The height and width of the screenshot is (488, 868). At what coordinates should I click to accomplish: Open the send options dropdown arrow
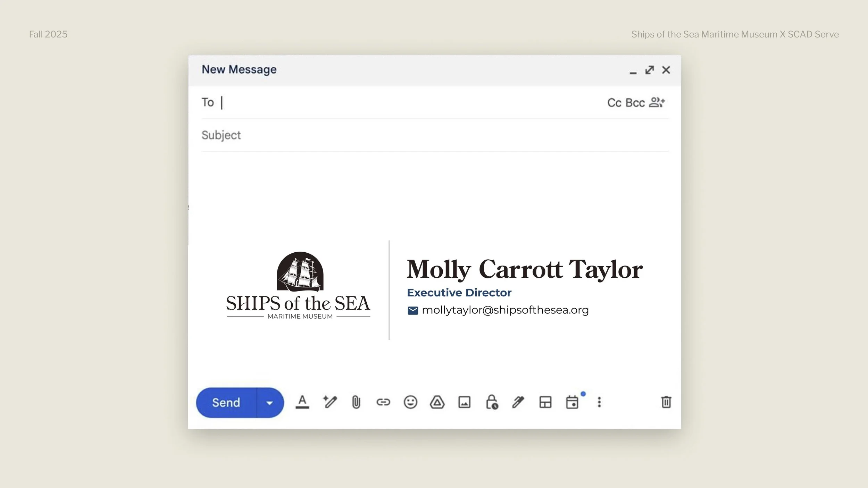click(x=270, y=403)
